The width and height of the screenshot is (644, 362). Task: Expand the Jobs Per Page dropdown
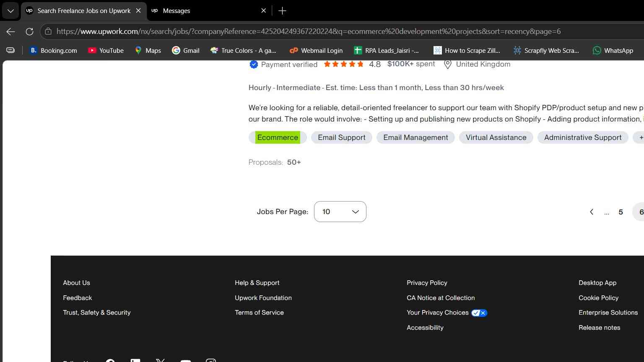click(x=340, y=212)
